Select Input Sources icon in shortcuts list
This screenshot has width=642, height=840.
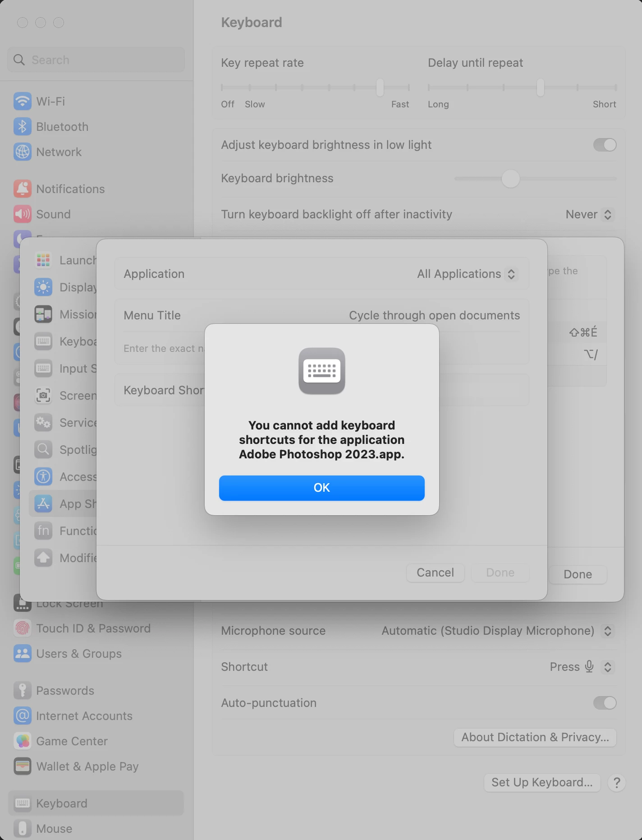tap(43, 369)
